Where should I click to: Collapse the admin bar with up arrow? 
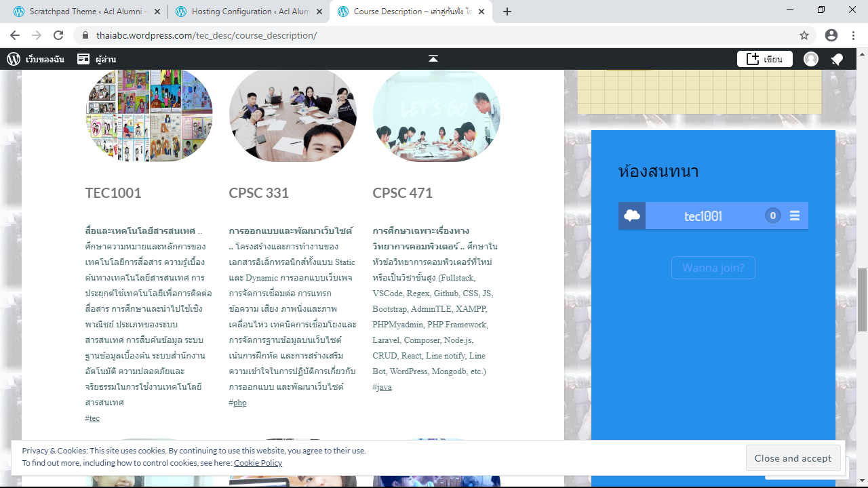pos(433,59)
